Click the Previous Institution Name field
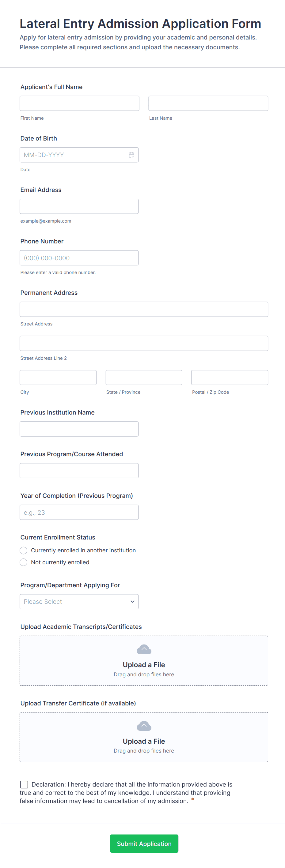The height and width of the screenshot is (868, 285). 79,429
